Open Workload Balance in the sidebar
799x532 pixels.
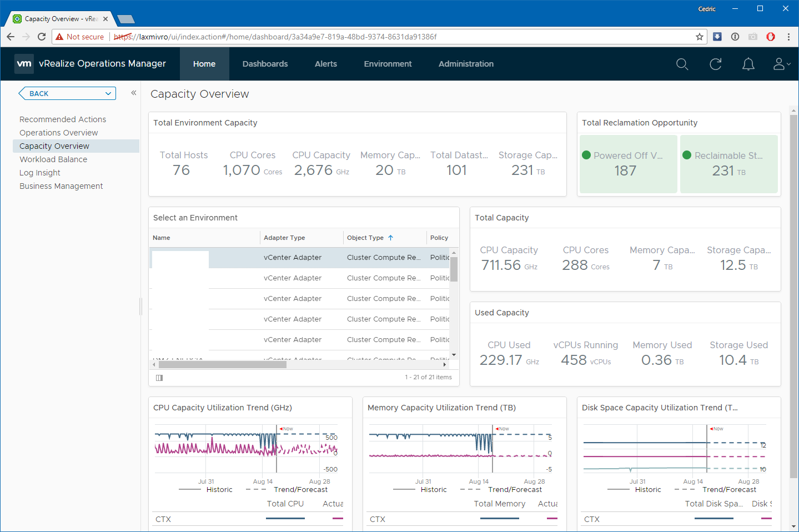(53, 159)
